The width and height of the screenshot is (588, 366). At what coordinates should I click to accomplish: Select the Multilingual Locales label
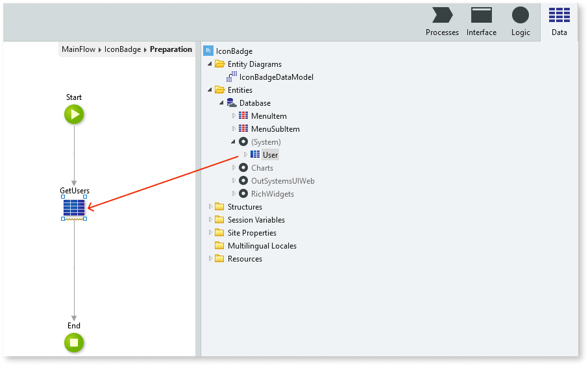click(x=262, y=246)
